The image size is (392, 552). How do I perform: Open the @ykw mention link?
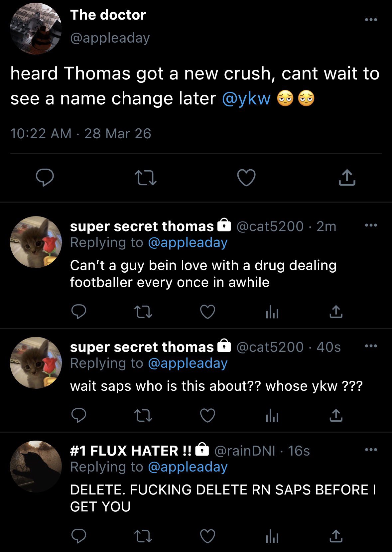(x=246, y=99)
